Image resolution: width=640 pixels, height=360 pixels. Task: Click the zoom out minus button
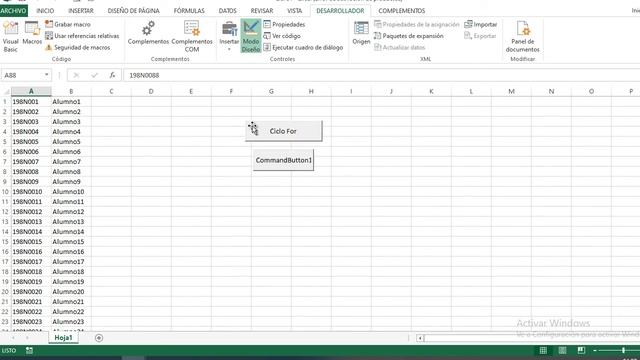pos(595,350)
